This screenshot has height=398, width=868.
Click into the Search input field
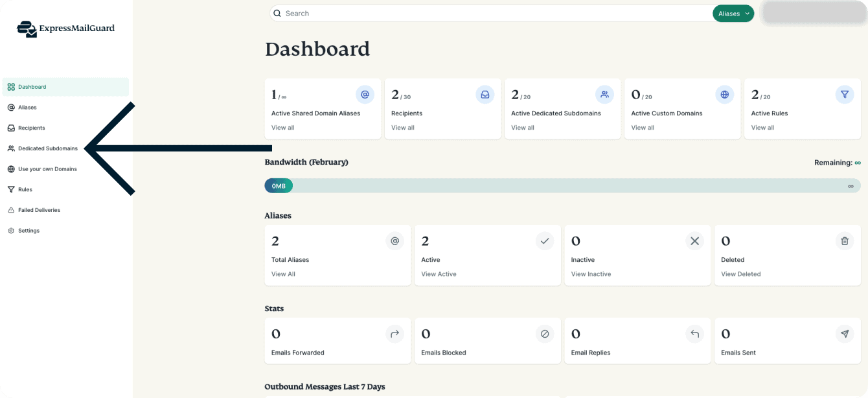coord(492,14)
